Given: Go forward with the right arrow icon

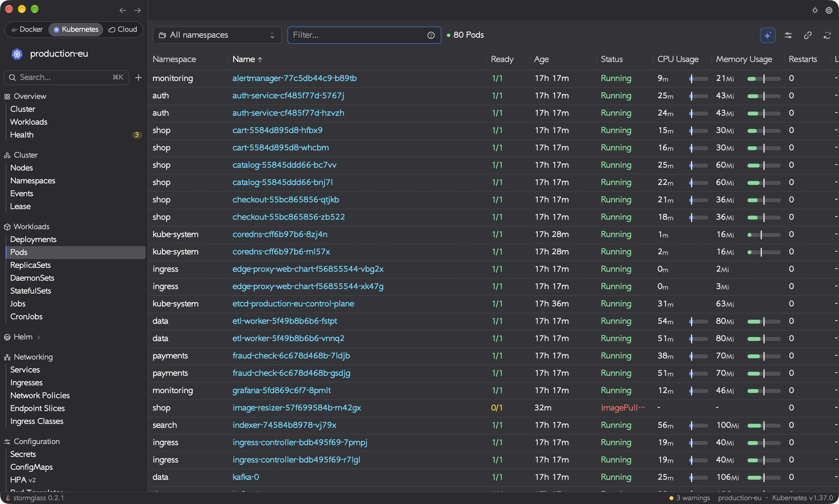Looking at the screenshot, I should 137,11.
